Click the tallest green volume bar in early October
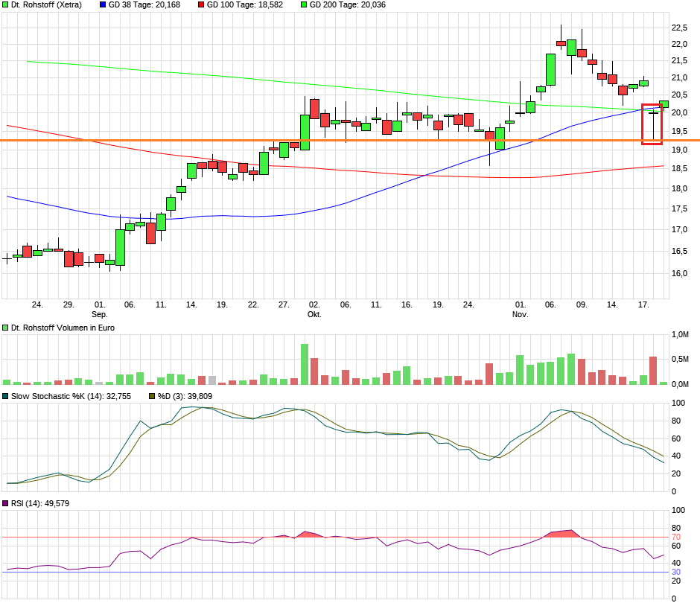 [x=305, y=364]
